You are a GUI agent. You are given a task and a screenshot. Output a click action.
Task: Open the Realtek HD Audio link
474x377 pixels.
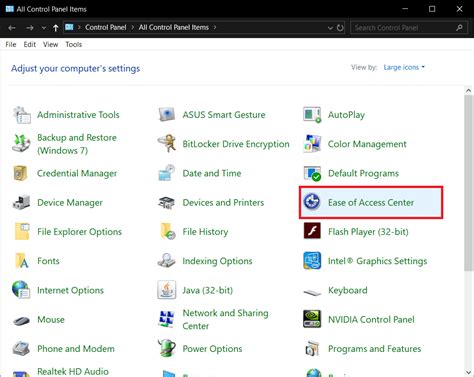coord(73,371)
